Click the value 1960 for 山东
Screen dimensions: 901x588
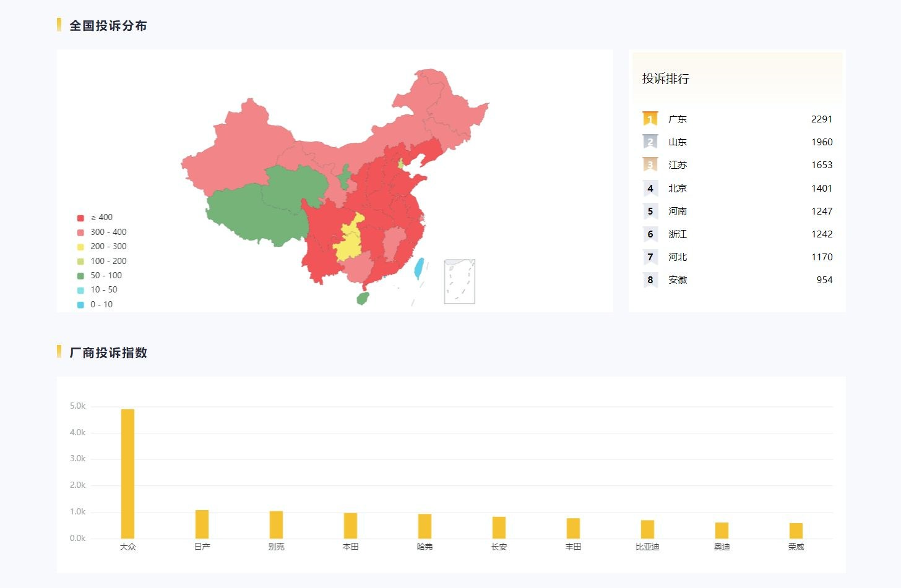[x=822, y=142]
